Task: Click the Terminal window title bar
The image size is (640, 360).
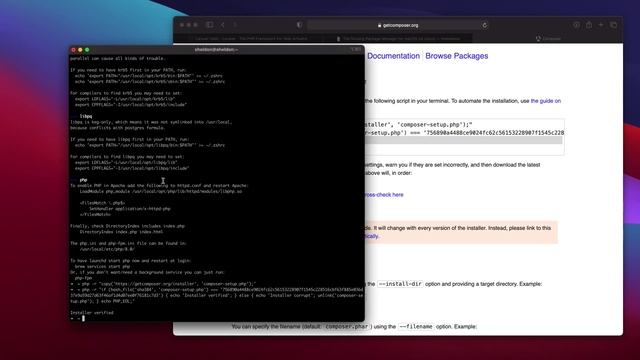Action: 217,50
